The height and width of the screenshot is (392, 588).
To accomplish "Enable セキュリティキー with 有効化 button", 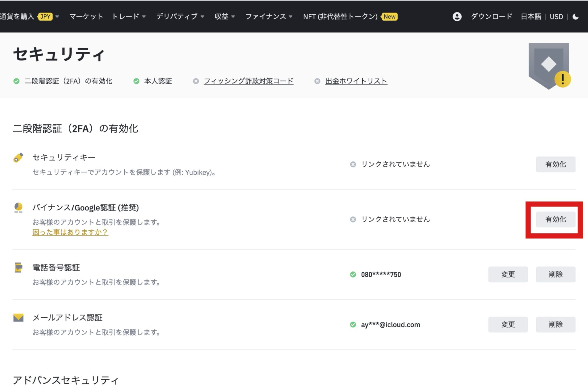I will (x=556, y=164).
